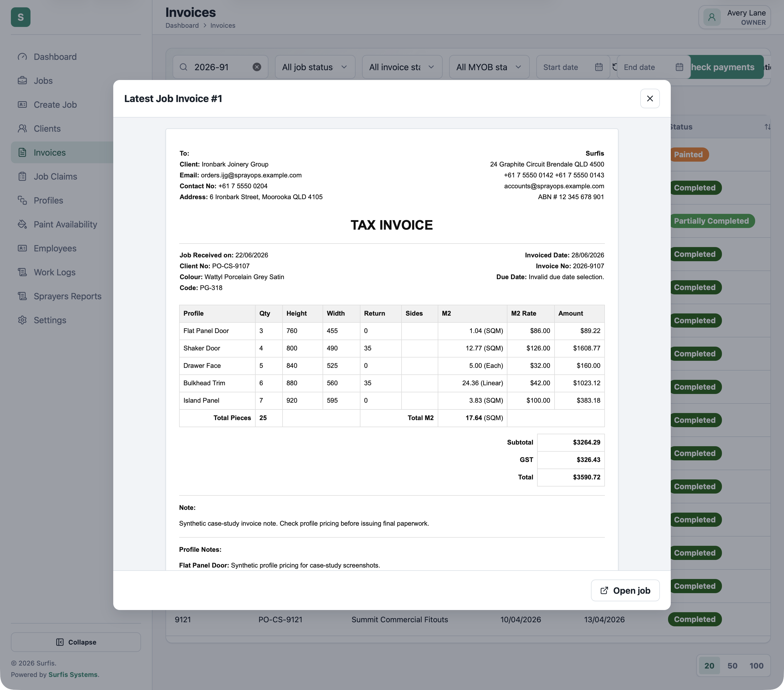
Task: Click the Surfis S logo icon
Action: pos(21,17)
